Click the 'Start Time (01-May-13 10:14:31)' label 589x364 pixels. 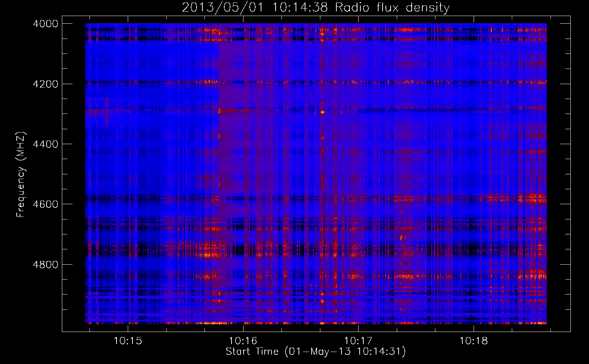(x=316, y=352)
